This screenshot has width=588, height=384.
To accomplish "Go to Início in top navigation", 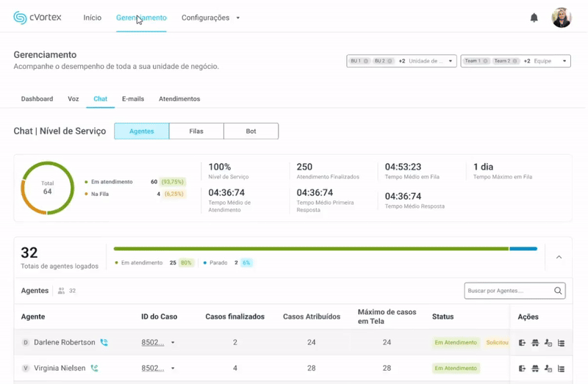I will pos(93,18).
